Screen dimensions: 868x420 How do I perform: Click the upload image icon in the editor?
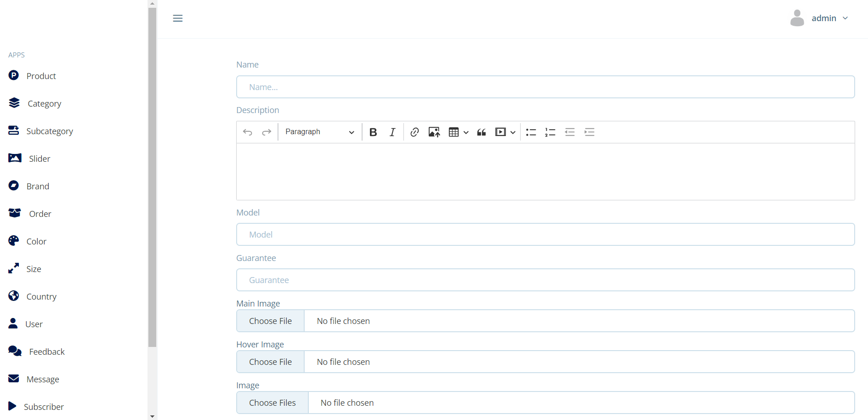tap(434, 132)
